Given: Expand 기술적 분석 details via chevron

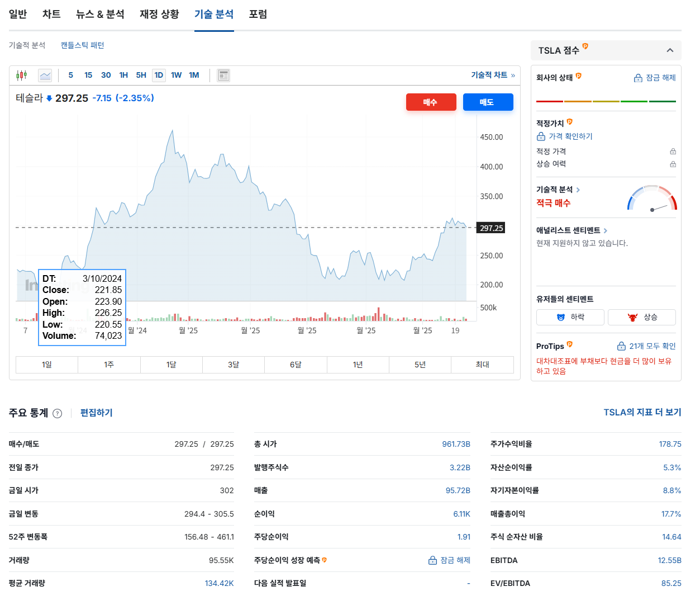Looking at the screenshot, I should click(578, 190).
